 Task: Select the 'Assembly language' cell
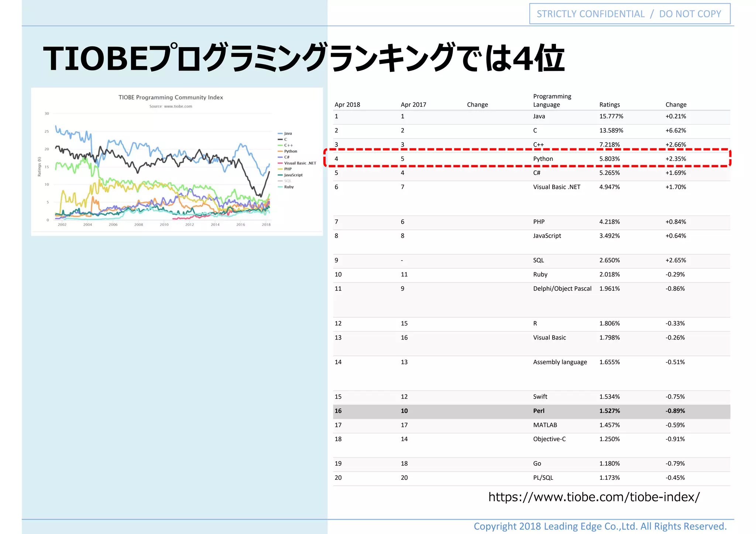pyautogui.click(x=560, y=362)
